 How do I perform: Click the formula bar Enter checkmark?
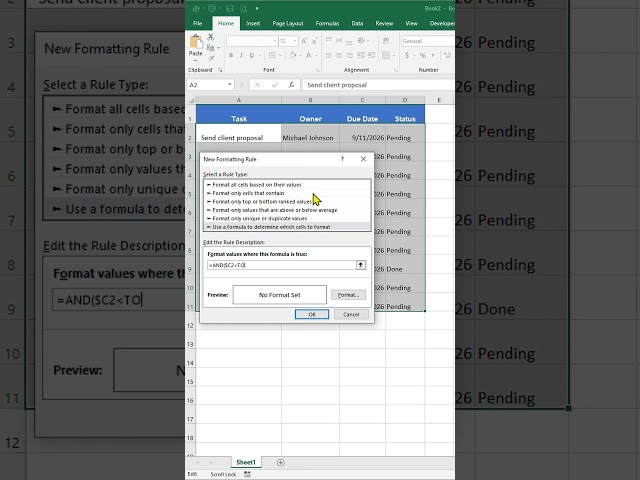click(275, 85)
